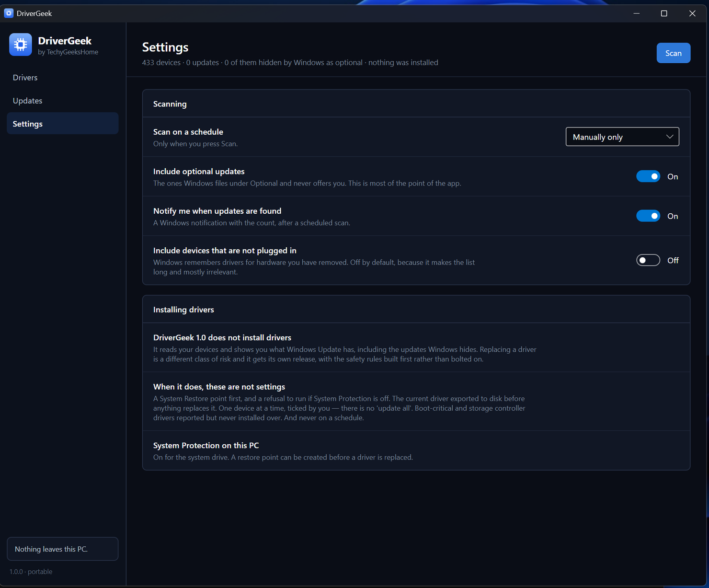Start a scan with the Scan button

pos(673,53)
